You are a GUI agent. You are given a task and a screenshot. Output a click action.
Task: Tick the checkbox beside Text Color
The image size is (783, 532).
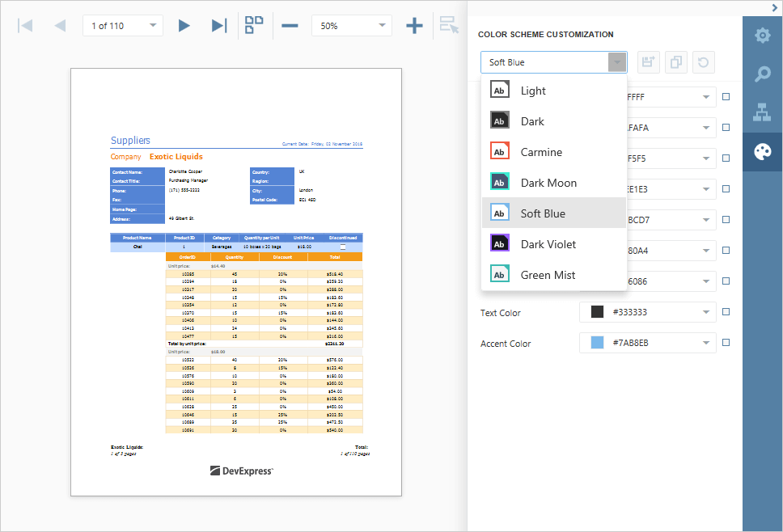tap(726, 312)
